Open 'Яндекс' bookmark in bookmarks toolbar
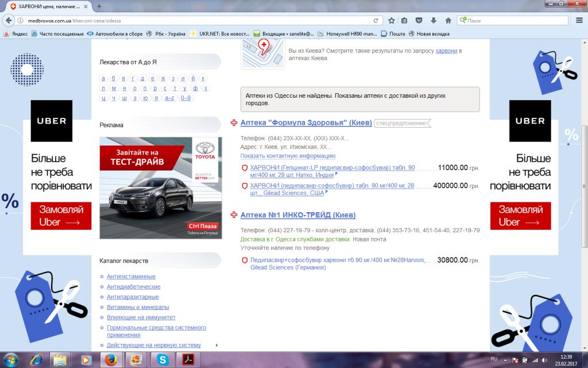Image resolution: width=588 pixels, height=368 pixels. click(16, 33)
